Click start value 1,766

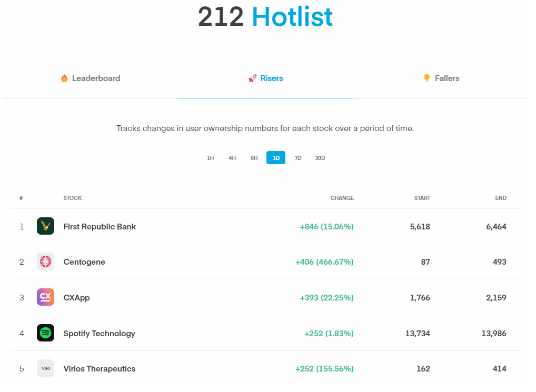420,298
